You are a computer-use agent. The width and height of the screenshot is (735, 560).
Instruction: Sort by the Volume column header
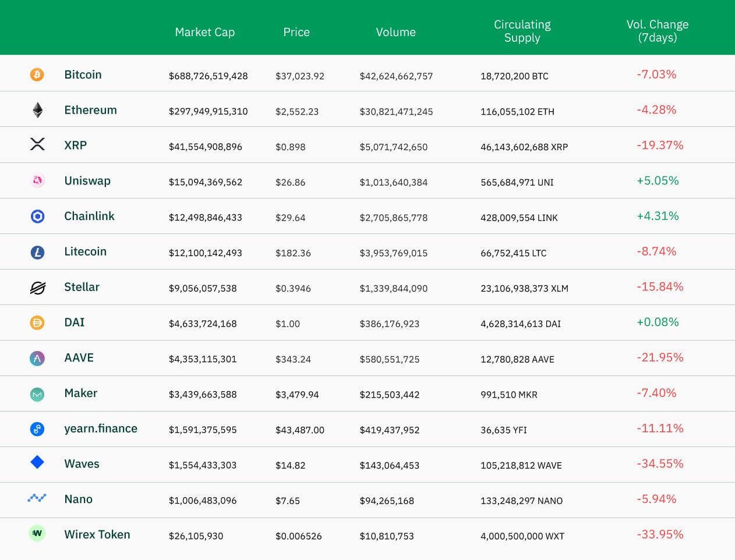tap(396, 32)
